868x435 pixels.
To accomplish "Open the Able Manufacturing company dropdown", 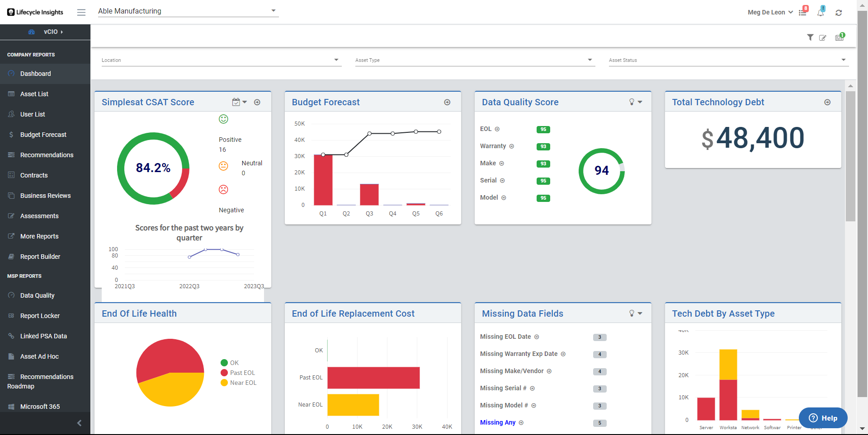I will [273, 10].
